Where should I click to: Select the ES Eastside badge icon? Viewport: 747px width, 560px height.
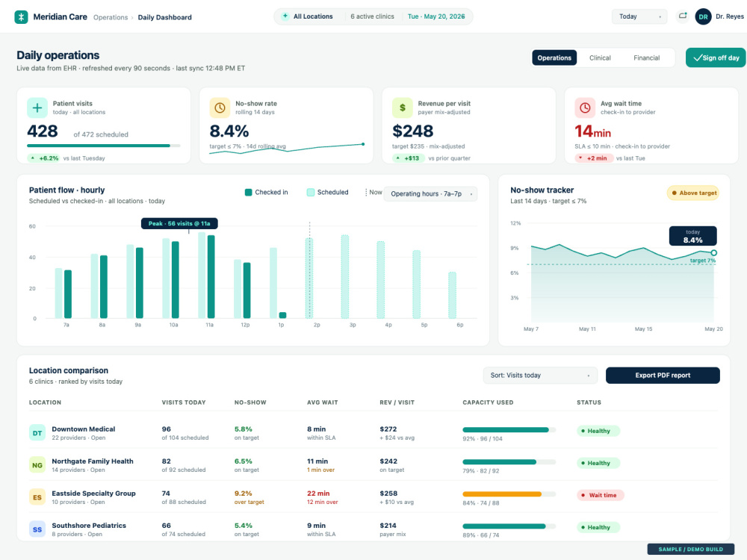(x=37, y=497)
